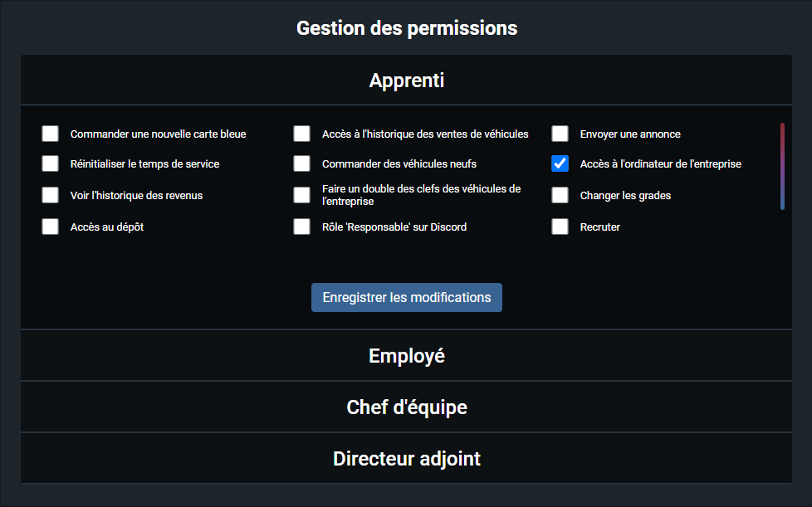Tick 'Faire un double des clefs' checkbox
Viewport: 812px width, 507px height.
pyautogui.click(x=302, y=195)
